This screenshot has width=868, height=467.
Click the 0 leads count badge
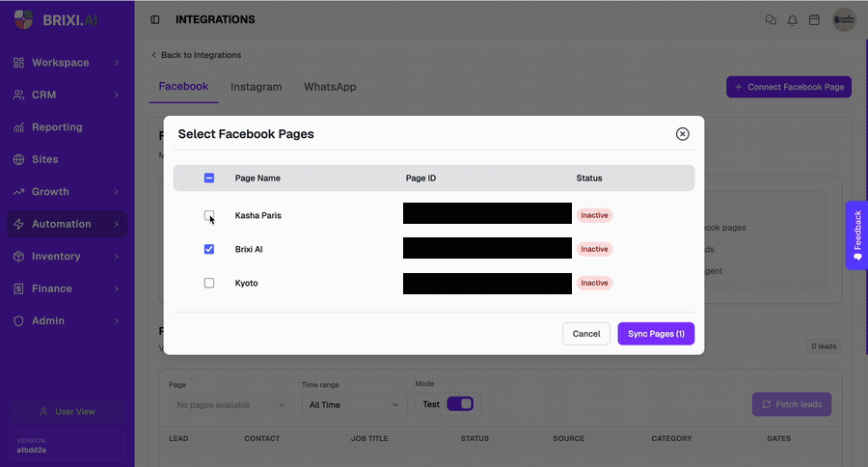(x=824, y=346)
